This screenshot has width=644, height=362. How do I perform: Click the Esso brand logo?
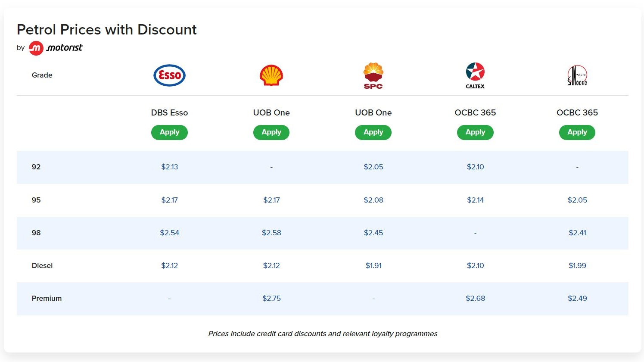169,75
